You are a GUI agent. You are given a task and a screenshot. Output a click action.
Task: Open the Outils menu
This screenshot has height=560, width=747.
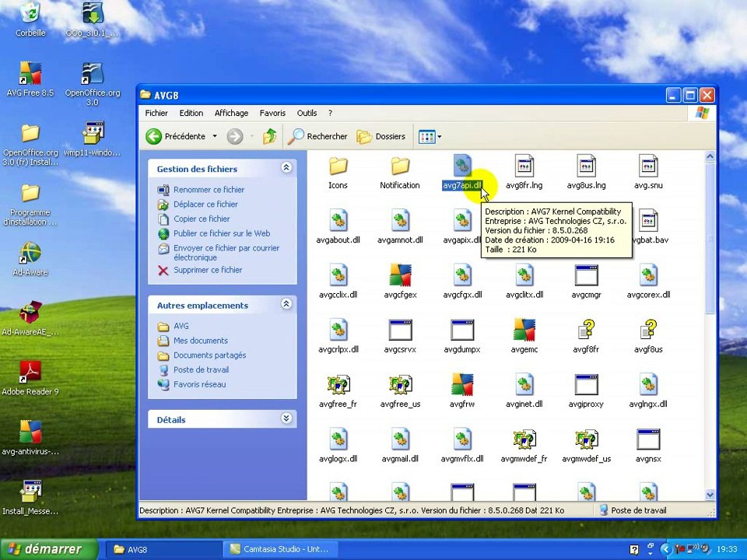(307, 113)
